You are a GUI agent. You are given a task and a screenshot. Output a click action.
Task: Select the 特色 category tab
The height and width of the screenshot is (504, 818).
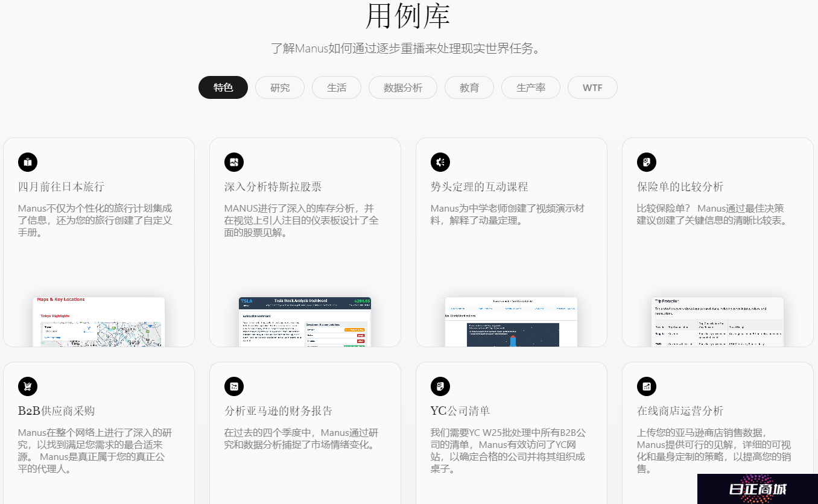click(x=223, y=87)
